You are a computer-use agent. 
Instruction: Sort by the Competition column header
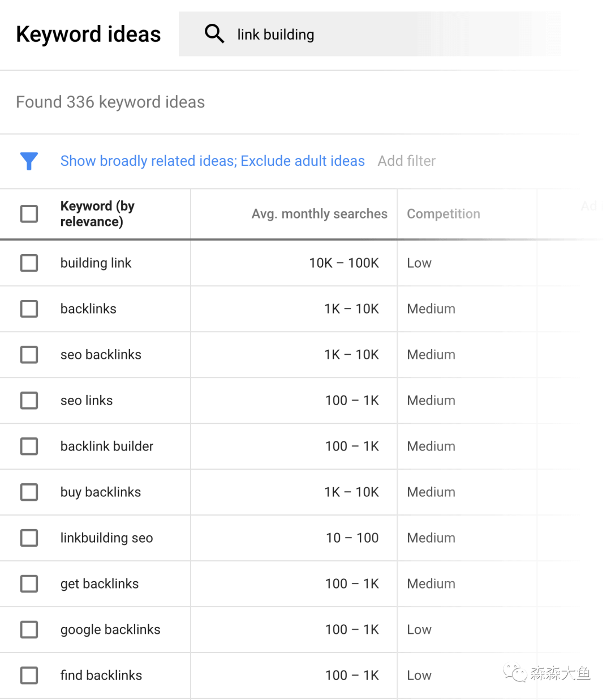point(443,214)
